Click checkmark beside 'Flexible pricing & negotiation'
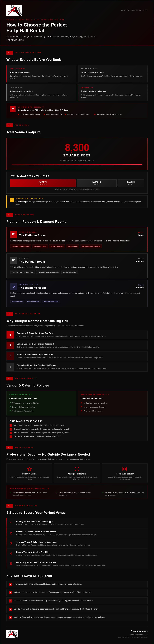The width and height of the screenshot is (154, 644). tap(10, 411)
